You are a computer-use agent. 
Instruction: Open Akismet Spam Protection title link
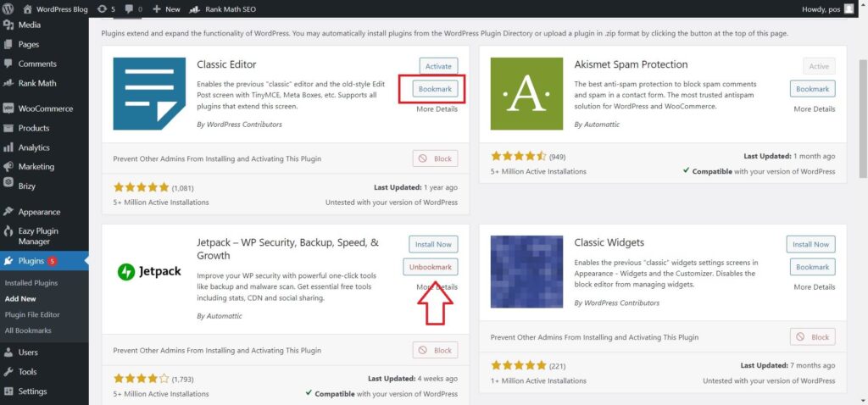coord(631,64)
